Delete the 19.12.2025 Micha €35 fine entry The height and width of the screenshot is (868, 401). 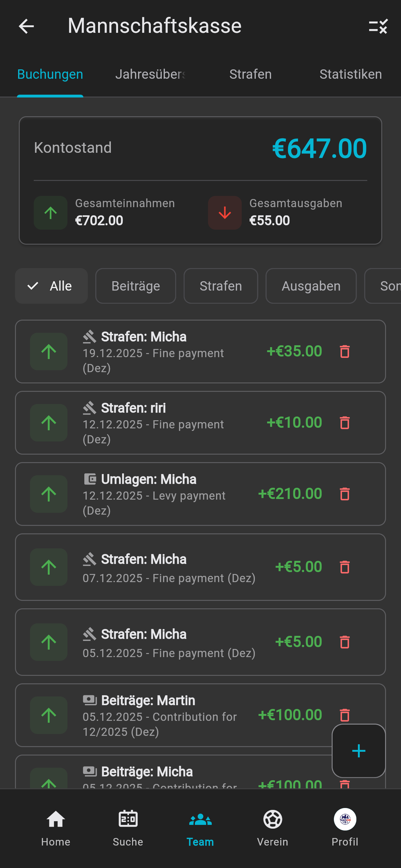[x=344, y=352]
